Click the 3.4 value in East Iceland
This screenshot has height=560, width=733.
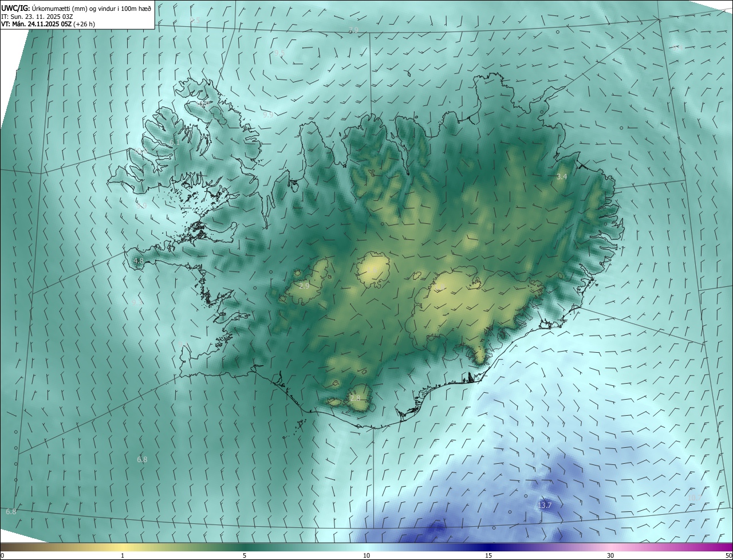(562, 177)
